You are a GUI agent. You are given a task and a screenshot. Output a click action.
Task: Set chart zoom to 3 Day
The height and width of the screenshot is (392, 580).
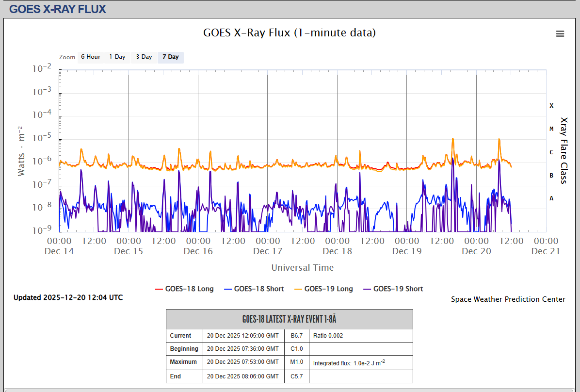(x=144, y=57)
